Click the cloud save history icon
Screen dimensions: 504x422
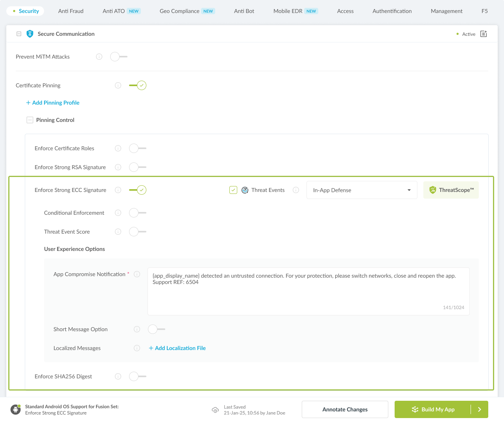215,410
